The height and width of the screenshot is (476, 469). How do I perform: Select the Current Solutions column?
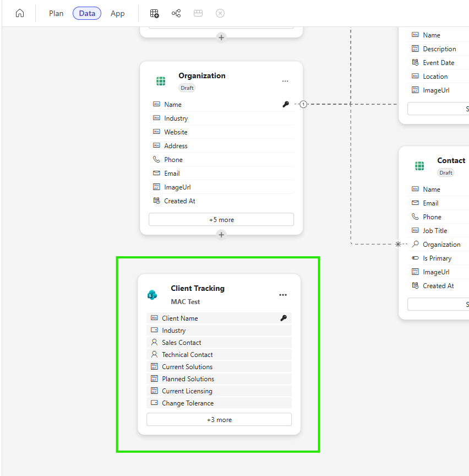point(219,367)
